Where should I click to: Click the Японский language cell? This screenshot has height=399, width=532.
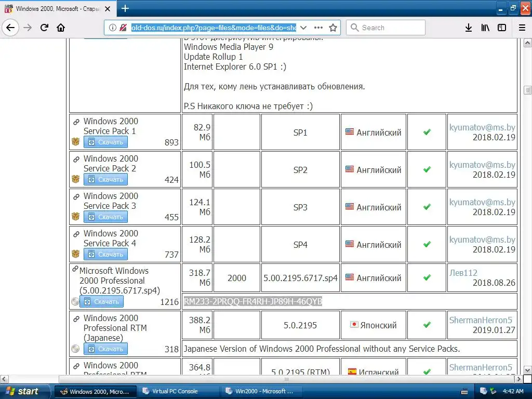[x=373, y=325]
